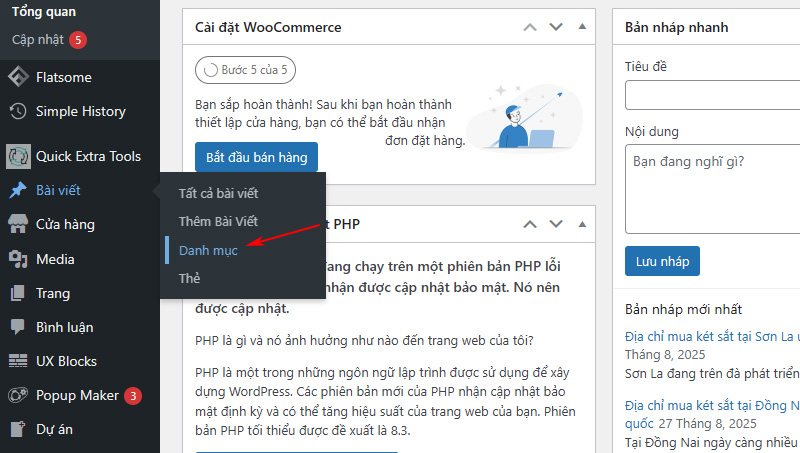Open Simple History menu
This screenshot has width=800, height=453.
(80, 111)
